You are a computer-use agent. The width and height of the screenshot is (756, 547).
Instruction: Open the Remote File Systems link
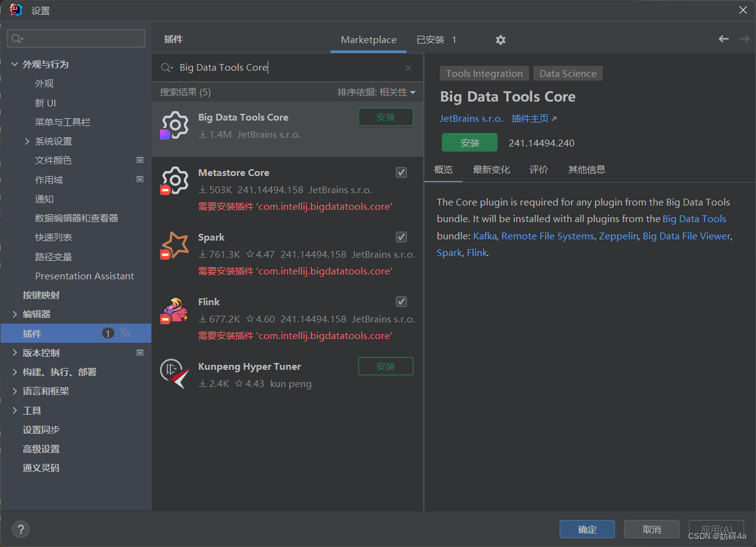pyautogui.click(x=547, y=236)
